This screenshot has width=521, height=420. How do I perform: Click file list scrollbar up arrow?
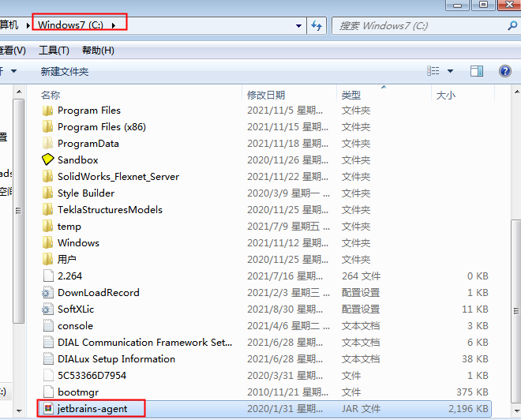coord(517,92)
